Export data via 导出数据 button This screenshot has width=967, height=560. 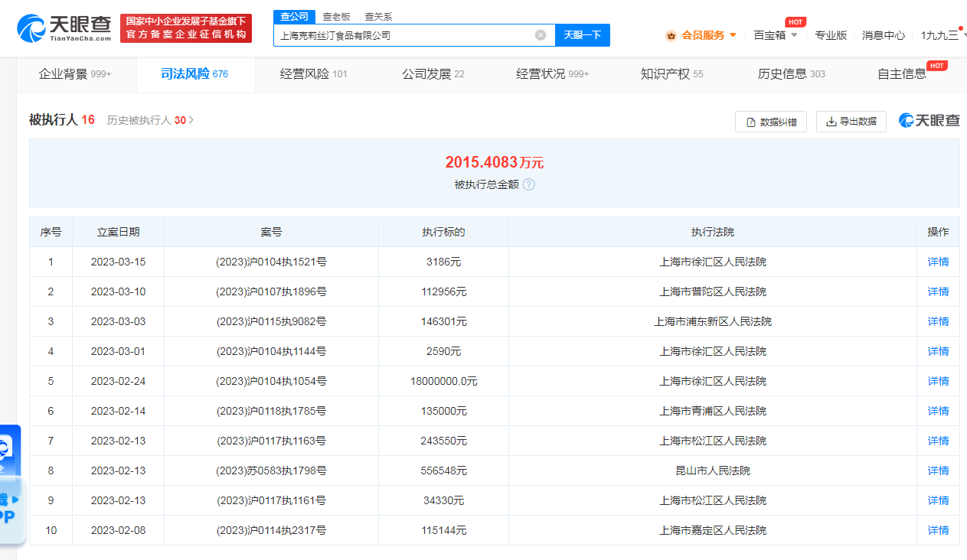pyautogui.click(x=851, y=122)
